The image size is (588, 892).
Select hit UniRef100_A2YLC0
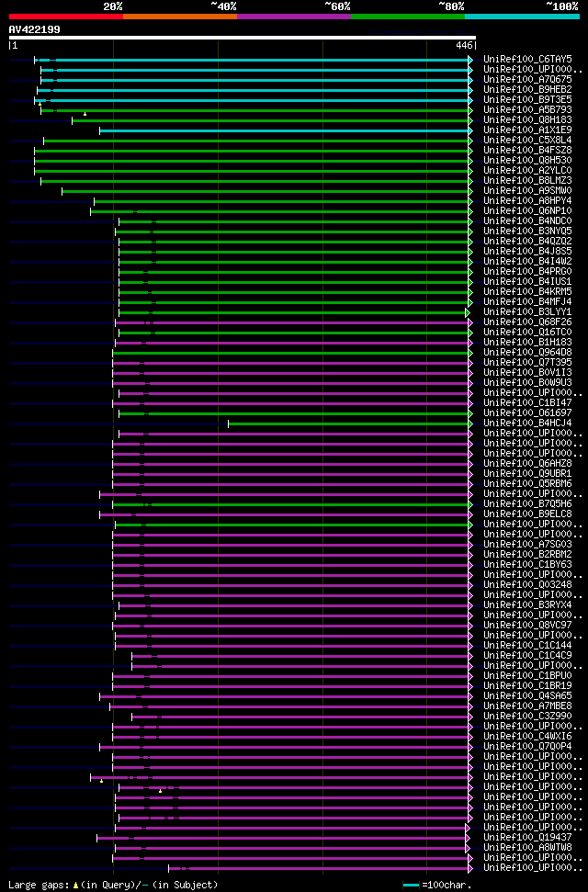(x=527, y=170)
